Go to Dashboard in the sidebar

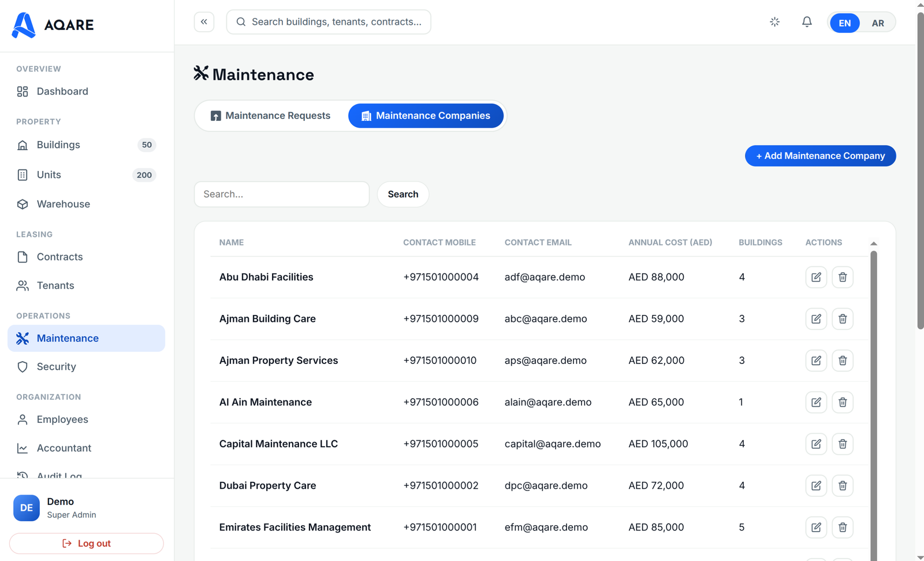point(86,91)
